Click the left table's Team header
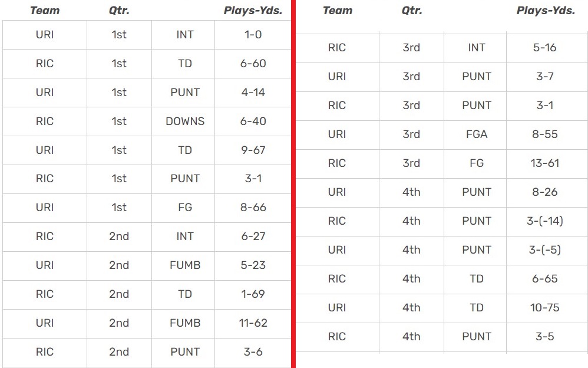Image resolution: width=588 pixels, height=368 pixels. (x=44, y=11)
